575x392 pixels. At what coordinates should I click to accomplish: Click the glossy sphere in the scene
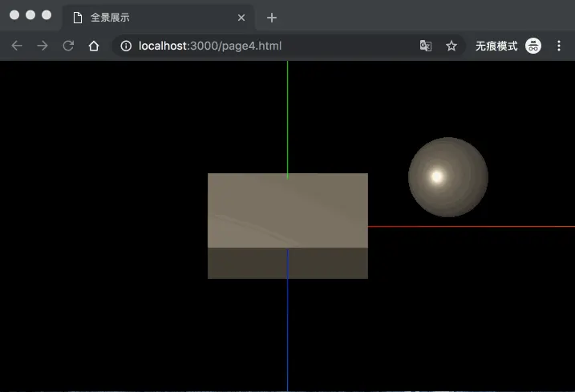[448, 177]
